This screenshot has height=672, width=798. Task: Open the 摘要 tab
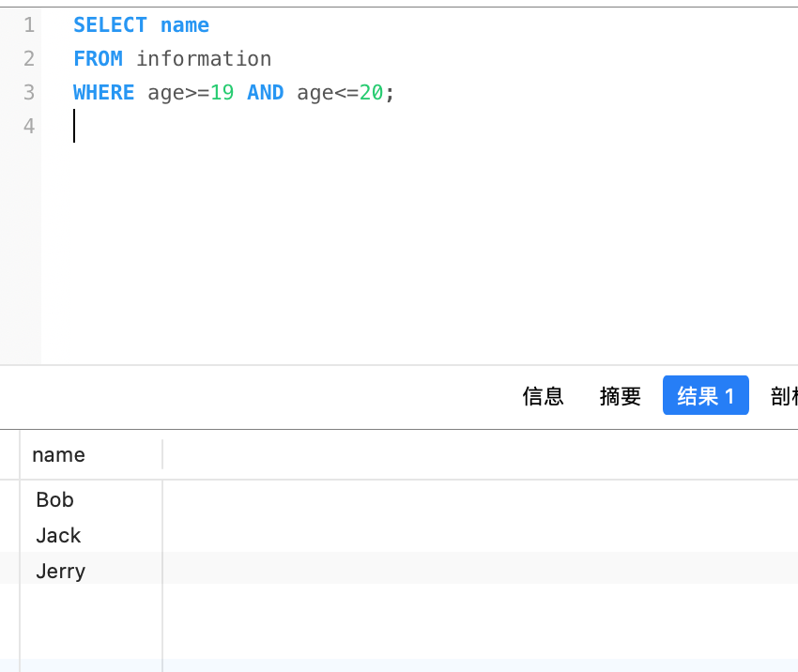click(621, 395)
